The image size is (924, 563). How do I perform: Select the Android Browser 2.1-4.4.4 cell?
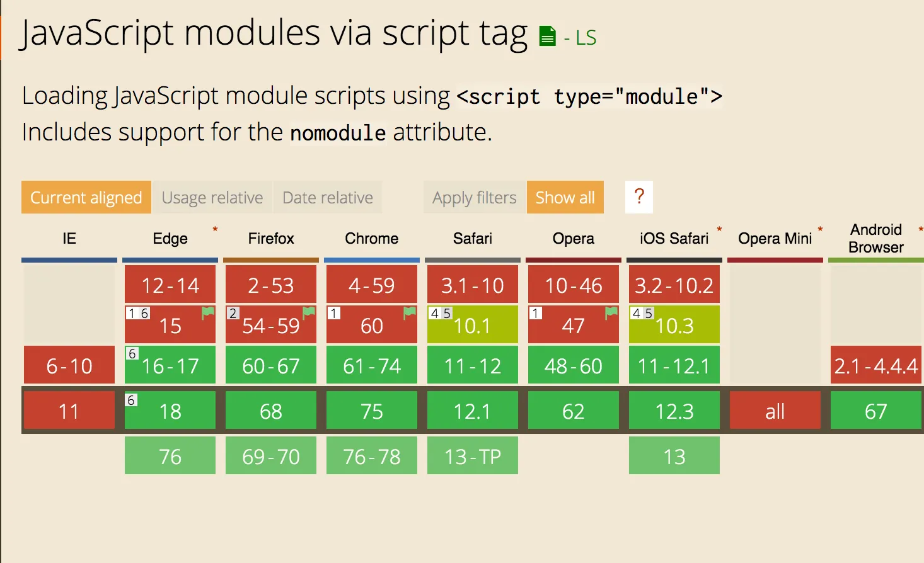click(876, 365)
